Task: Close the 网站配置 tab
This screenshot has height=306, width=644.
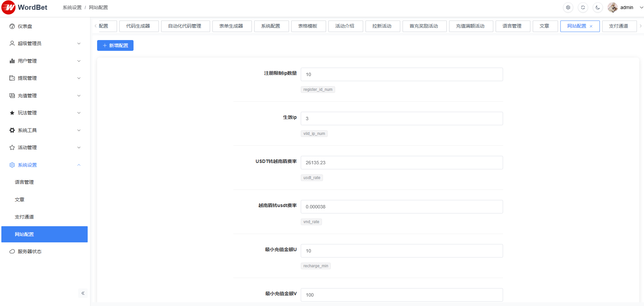Action: pos(591,26)
